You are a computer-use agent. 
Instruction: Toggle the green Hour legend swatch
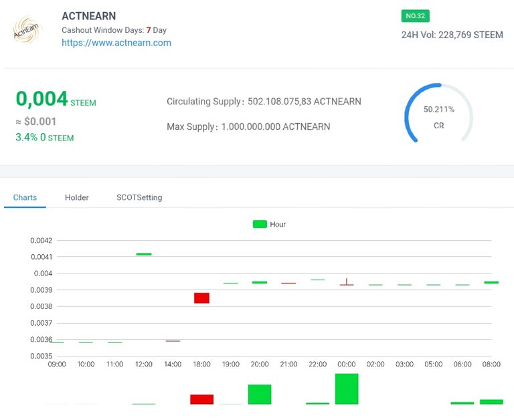tap(260, 224)
